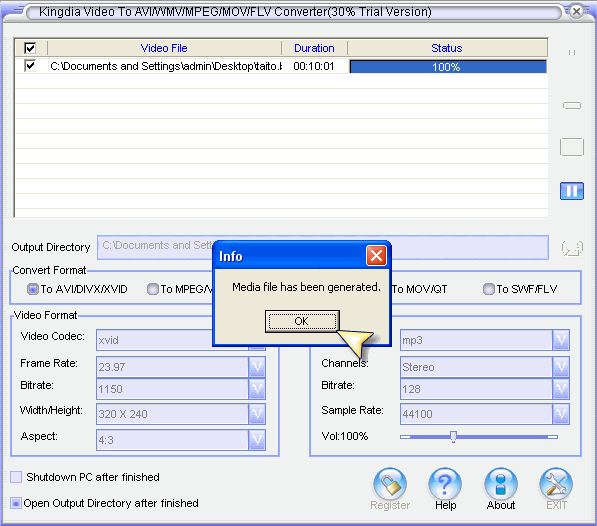Expand the audio Bitrate 128 dropdown
The image size is (597, 526).
click(x=561, y=389)
